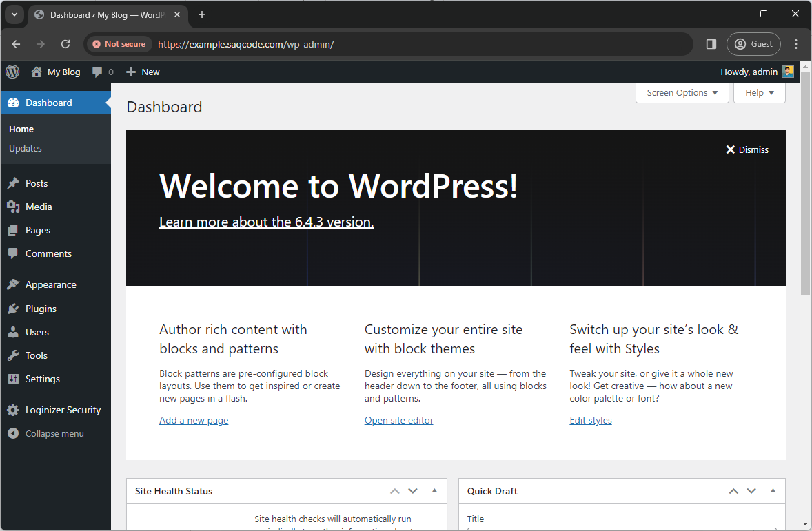Image resolution: width=812 pixels, height=531 pixels.
Task: Open the Home submenu item
Action: (x=21, y=129)
